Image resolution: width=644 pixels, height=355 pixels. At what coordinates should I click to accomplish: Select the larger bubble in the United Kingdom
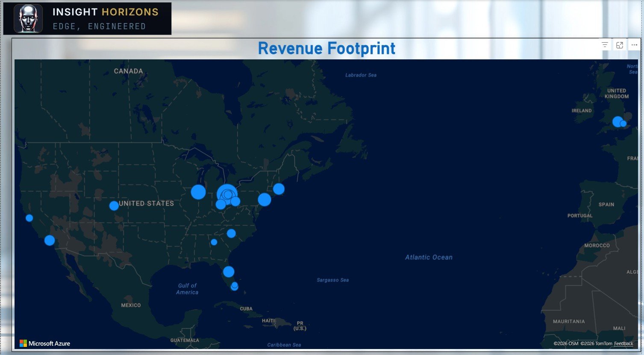point(618,122)
